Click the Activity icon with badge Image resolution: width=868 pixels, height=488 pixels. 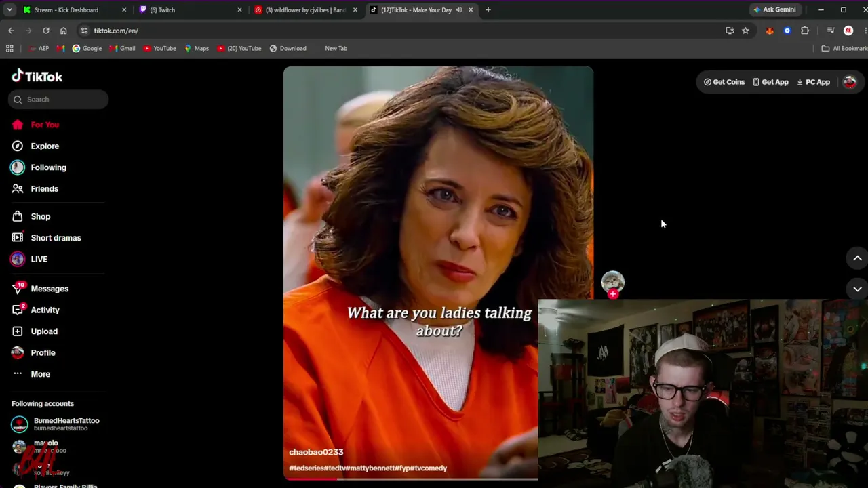pyautogui.click(x=18, y=310)
